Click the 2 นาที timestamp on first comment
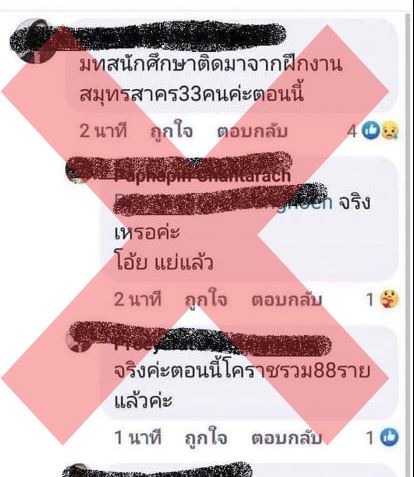Viewport: 414px width, 477px height. pos(103,131)
